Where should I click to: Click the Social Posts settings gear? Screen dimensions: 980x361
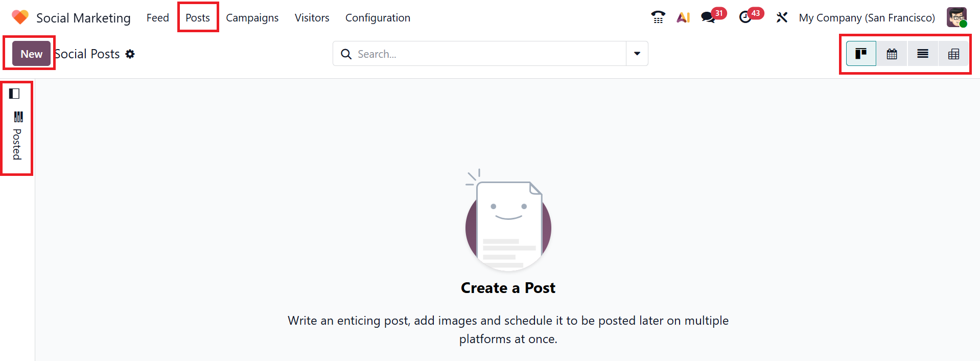click(130, 54)
